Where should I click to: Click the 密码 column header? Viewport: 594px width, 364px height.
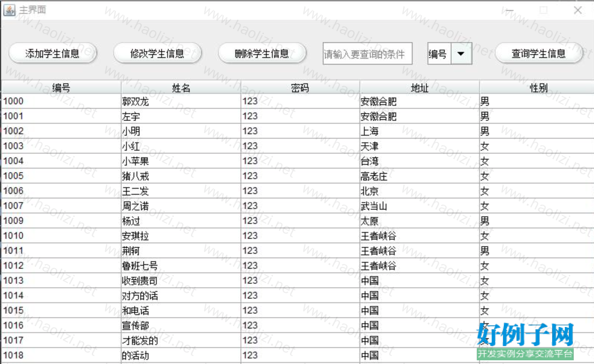(300, 88)
